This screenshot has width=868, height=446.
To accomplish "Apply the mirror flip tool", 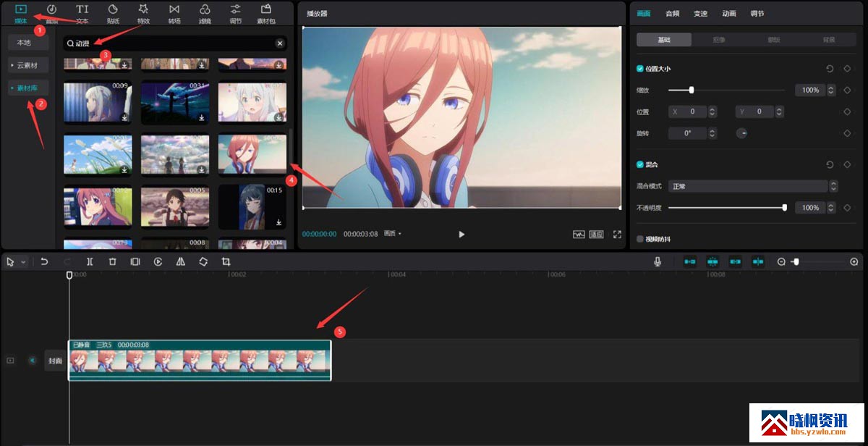I will pyautogui.click(x=180, y=261).
